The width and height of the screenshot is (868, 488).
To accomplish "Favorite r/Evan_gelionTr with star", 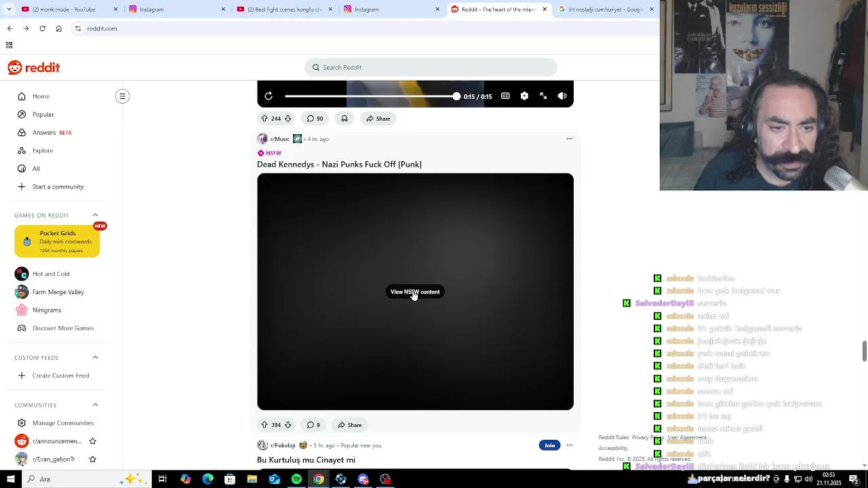I will click(93, 460).
